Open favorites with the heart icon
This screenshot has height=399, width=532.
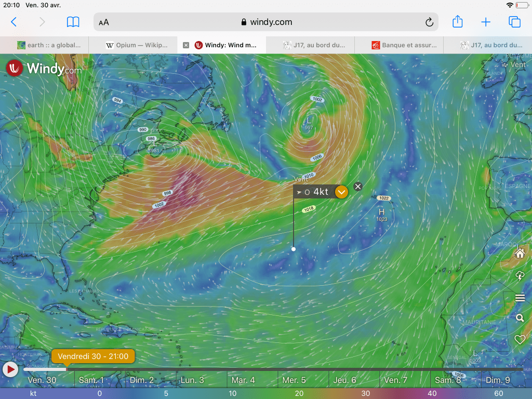point(520,340)
